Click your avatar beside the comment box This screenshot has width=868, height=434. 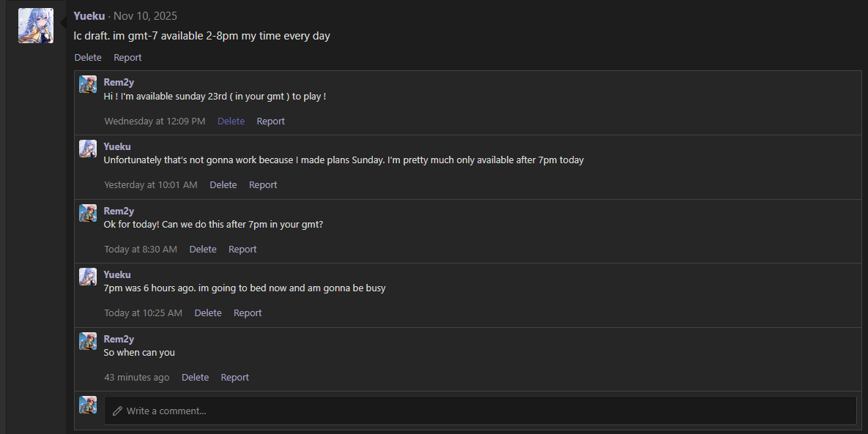pos(88,405)
